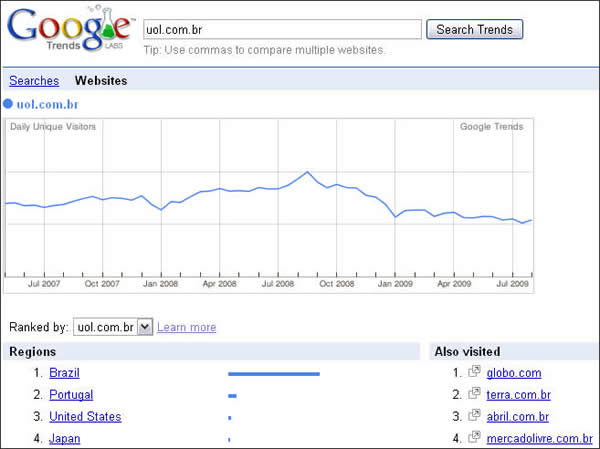Image resolution: width=600 pixels, height=449 pixels.
Task: Open the Brazil region link
Action: 64,373
